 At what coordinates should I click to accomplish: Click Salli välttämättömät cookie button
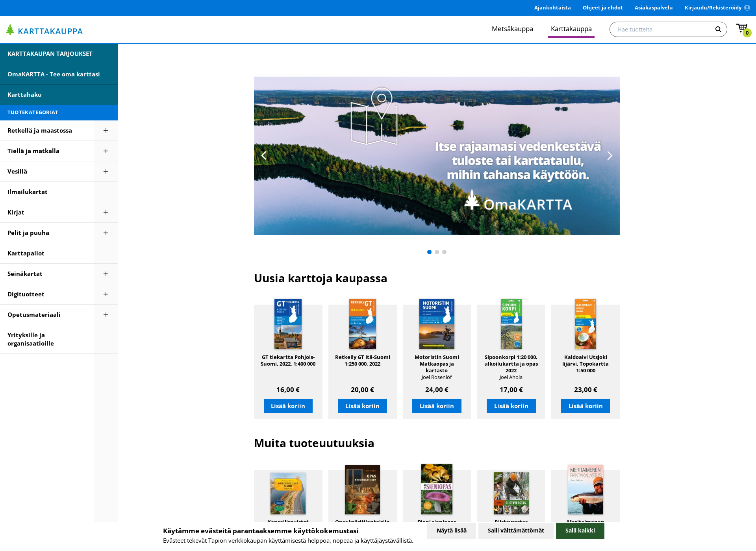pyautogui.click(x=516, y=531)
